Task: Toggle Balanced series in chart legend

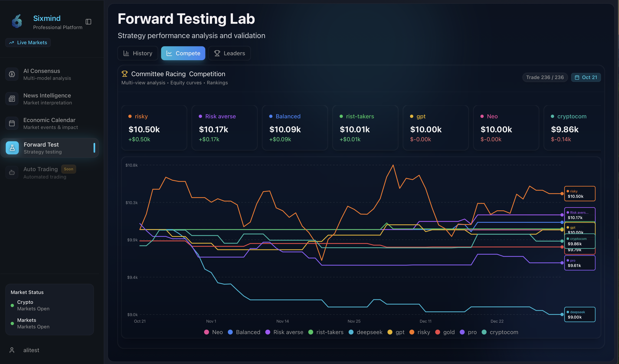Action: pos(244,332)
